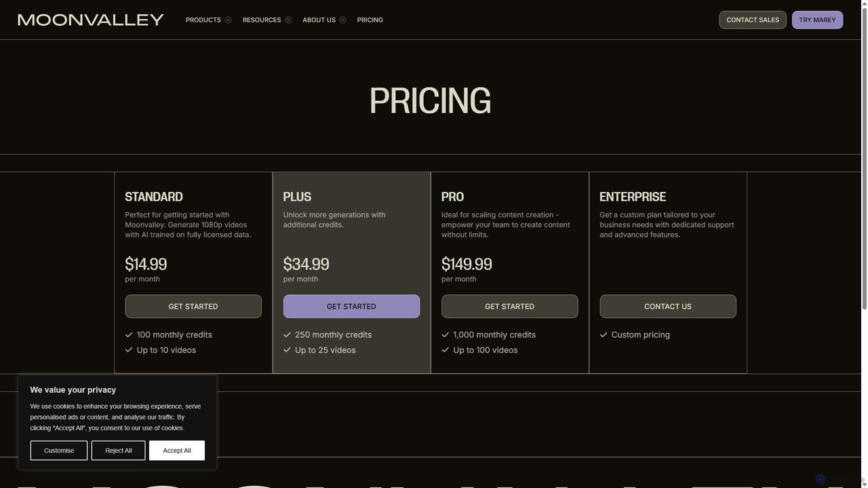The image size is (868, 488).
Task: Click the Moonvalley logo
Action: [x=91, y=20]
